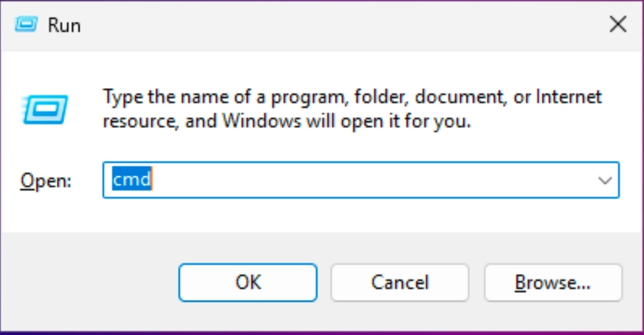This screenshot has width=644, height=335.
Task: Cancel the Run dialog
Action: 400,283
